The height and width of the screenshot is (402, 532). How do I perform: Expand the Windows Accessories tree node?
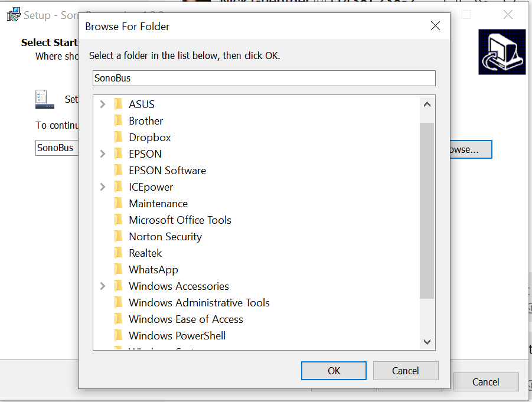pos(103,286)
